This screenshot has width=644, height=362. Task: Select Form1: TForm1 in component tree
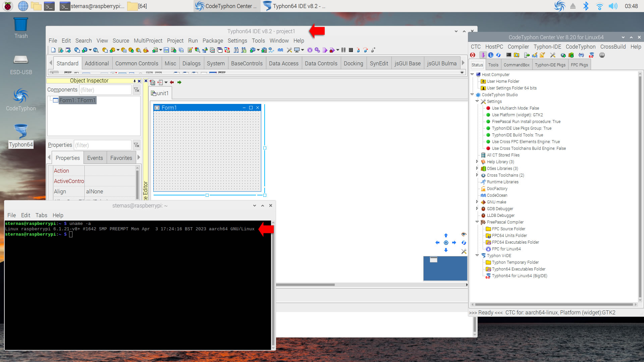[x=77, y=100]
